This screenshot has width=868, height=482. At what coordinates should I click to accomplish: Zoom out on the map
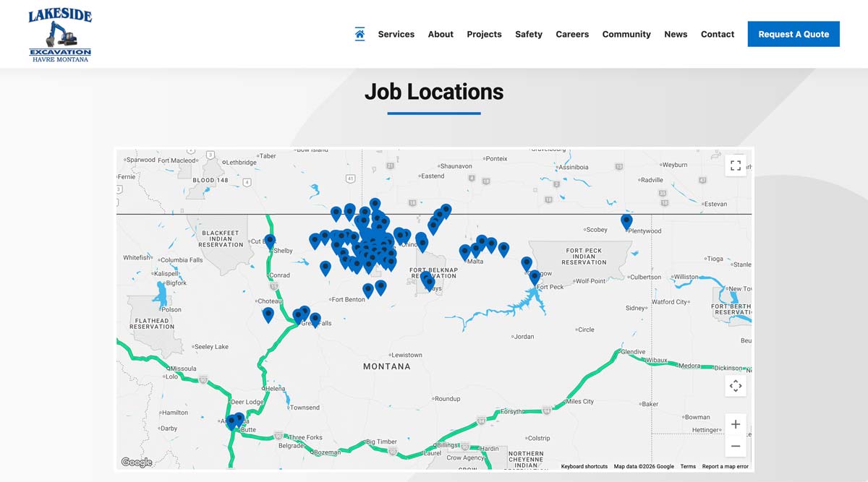pos(736,446)
